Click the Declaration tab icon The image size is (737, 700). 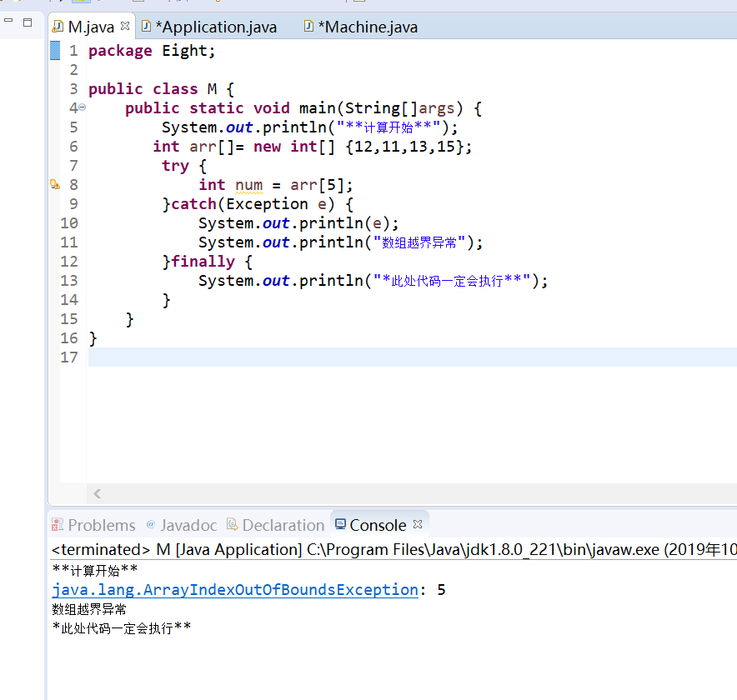(233, 524)
